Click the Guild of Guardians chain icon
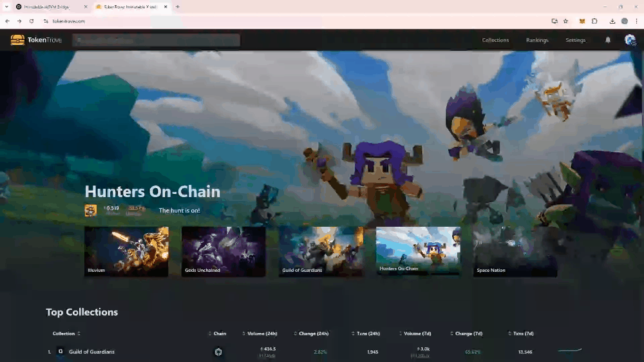644x362 pixels. coord(218,352)
